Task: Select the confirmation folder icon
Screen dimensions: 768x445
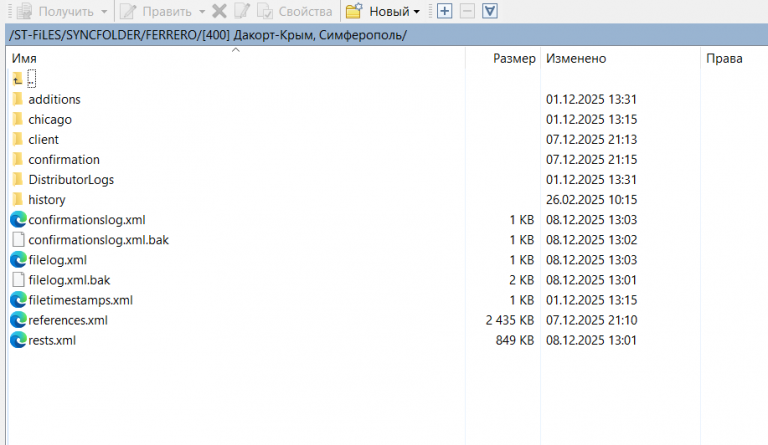Action: click(x=18, y=159)
